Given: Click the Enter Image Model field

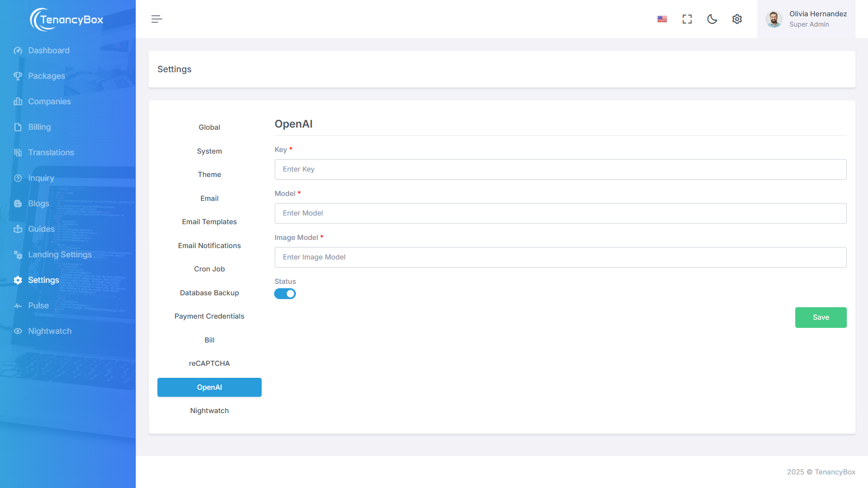Looking at the screenshot, I should [561, 257].
